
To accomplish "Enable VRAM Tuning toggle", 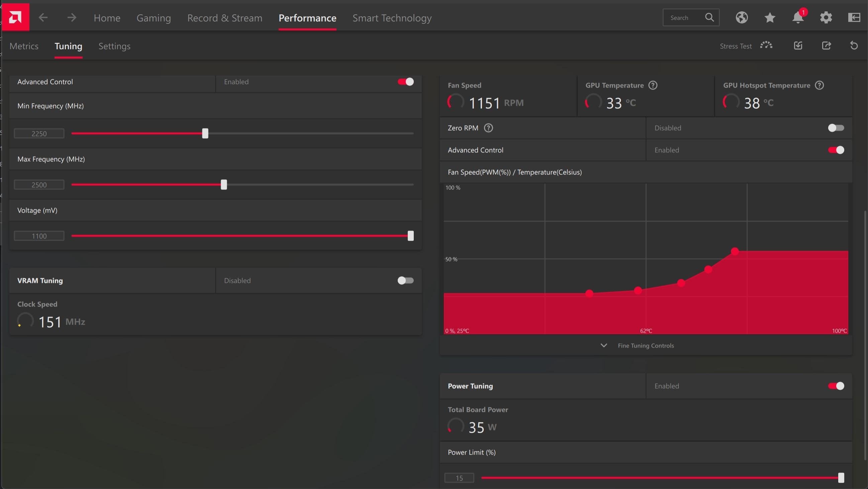I will coord(405,280).
